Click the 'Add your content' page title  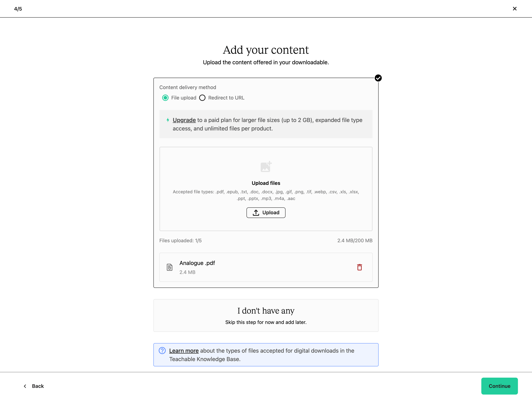tap(266, 50)
